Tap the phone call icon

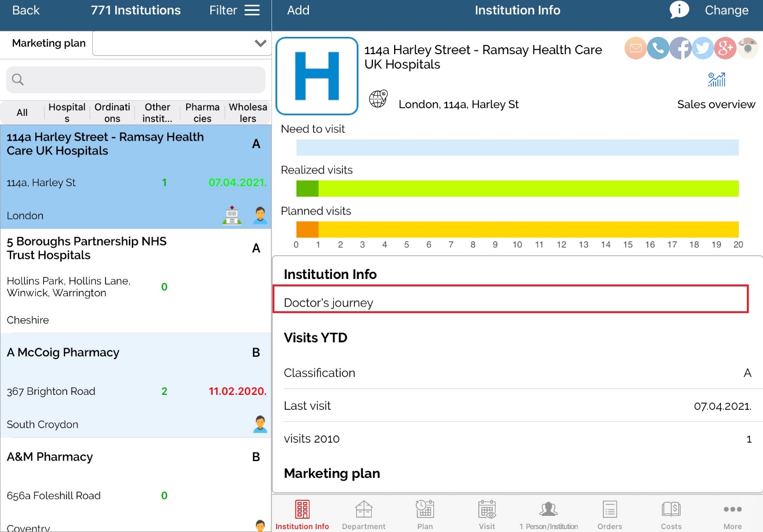click(x=658, y=48)
